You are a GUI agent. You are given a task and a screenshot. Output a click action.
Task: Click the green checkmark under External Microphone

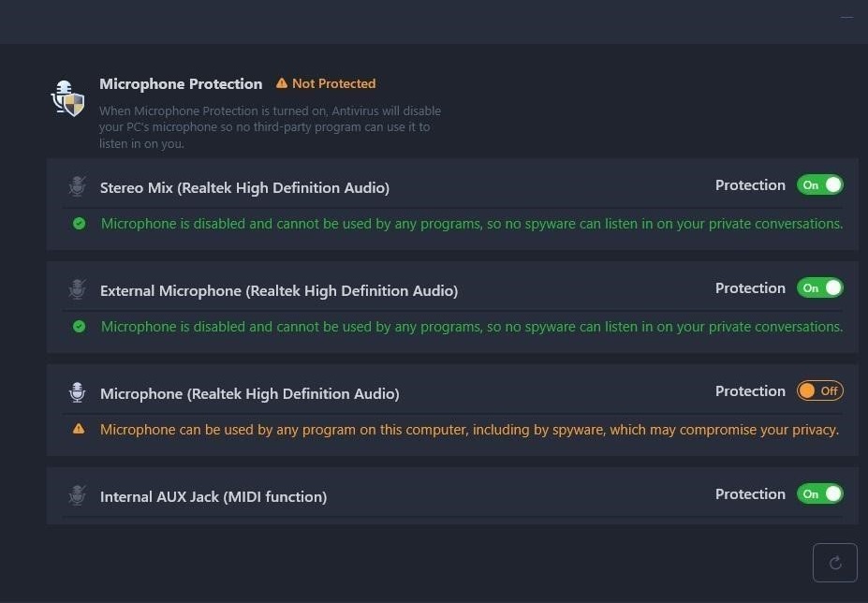click(80, 326)
